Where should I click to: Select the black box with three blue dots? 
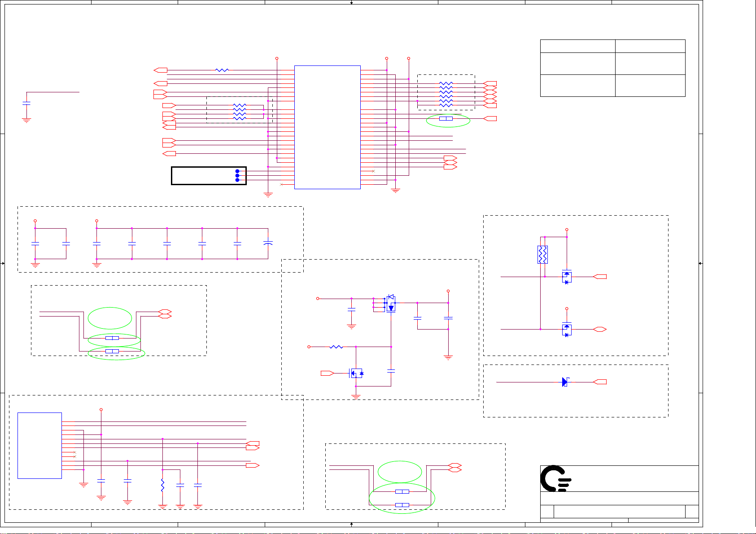(209, 176)
